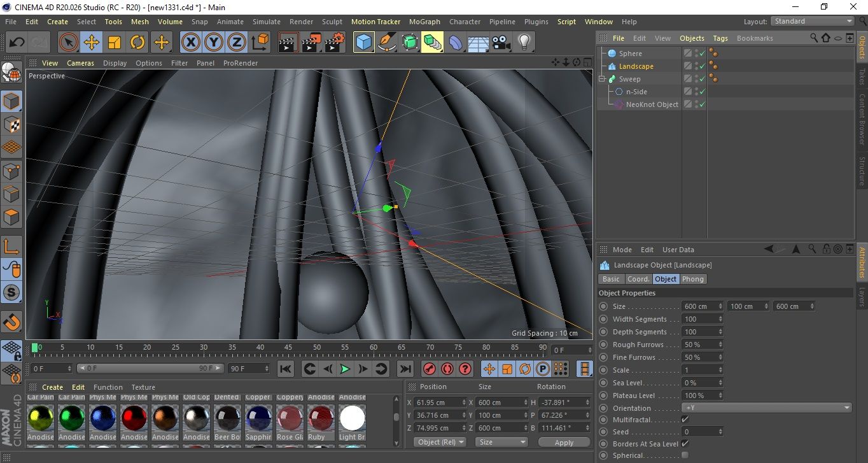Open the MoGraph menu
The width and height of the screenshot is (868, 463).
(424, 22)
